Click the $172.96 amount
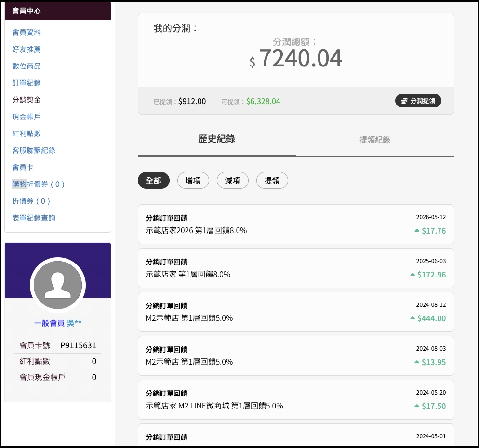The image size is (479, 448). 431,275
